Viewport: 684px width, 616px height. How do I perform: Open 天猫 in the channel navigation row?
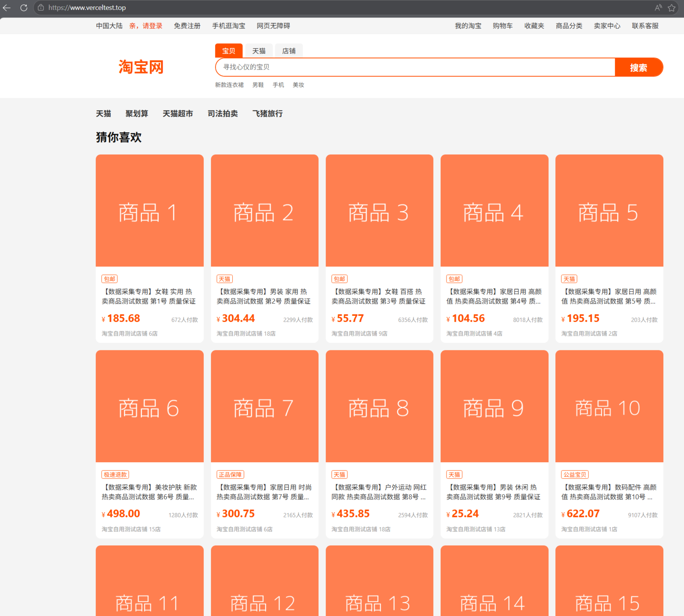click(x=104, y=114)
